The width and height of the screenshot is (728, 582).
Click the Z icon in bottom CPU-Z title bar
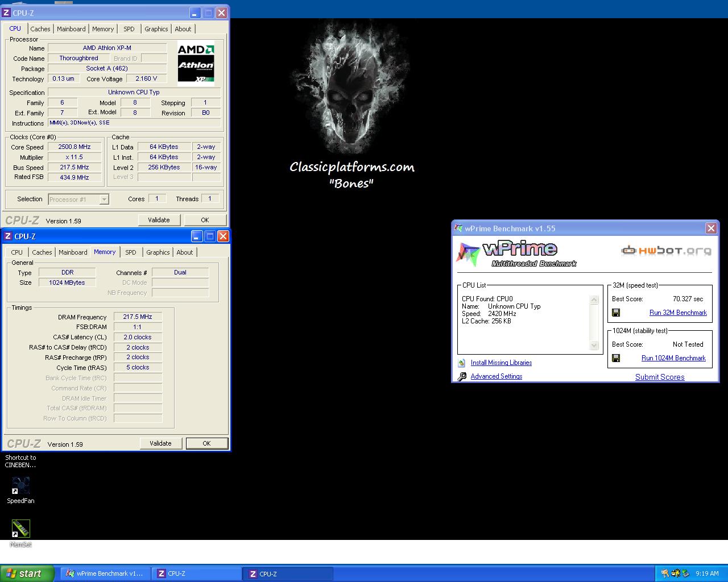[8, 236]
